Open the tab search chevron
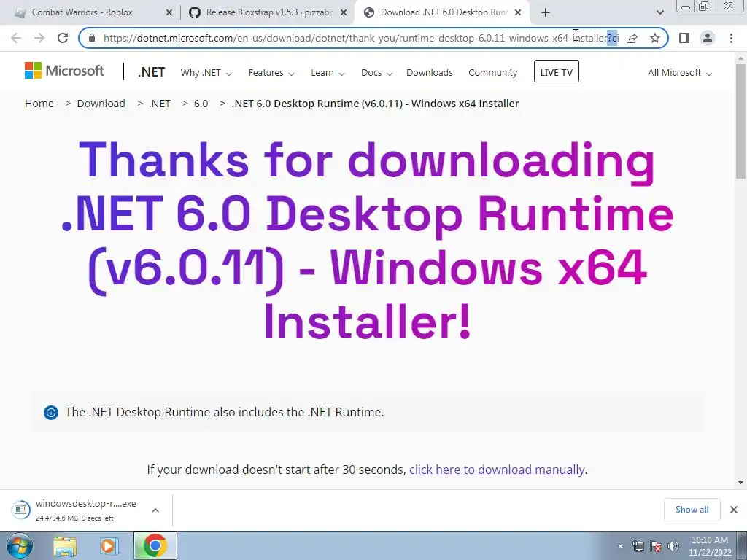This screenshot has height=560, width=747. click(x=659, y=13)
